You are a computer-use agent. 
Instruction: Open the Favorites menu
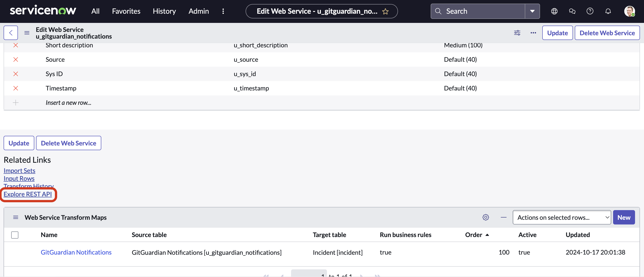[126, 11]
